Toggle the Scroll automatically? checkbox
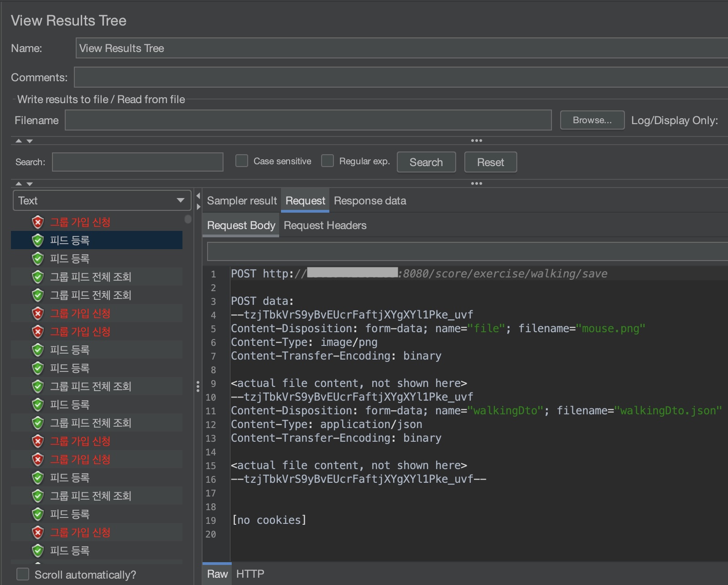 click(23, 574)
